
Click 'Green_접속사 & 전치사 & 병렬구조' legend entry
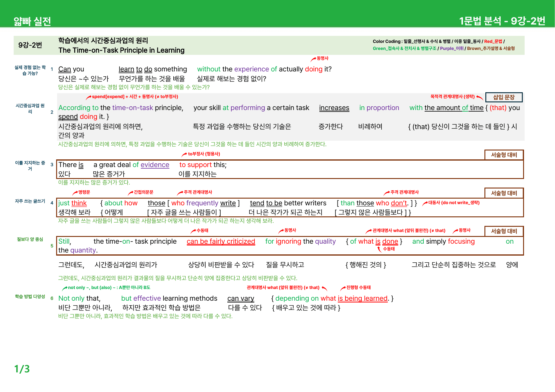[x=404, y=48]
